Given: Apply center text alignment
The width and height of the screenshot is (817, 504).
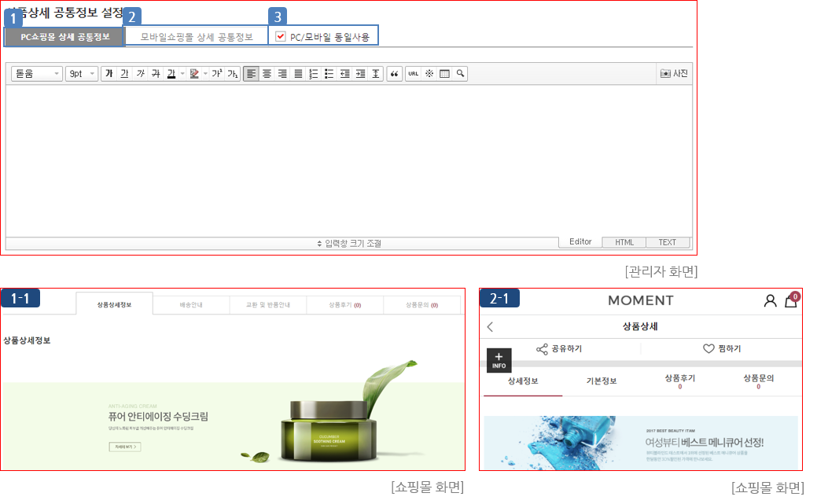Looking at the screenshot, I should click(x=267, y=74).
